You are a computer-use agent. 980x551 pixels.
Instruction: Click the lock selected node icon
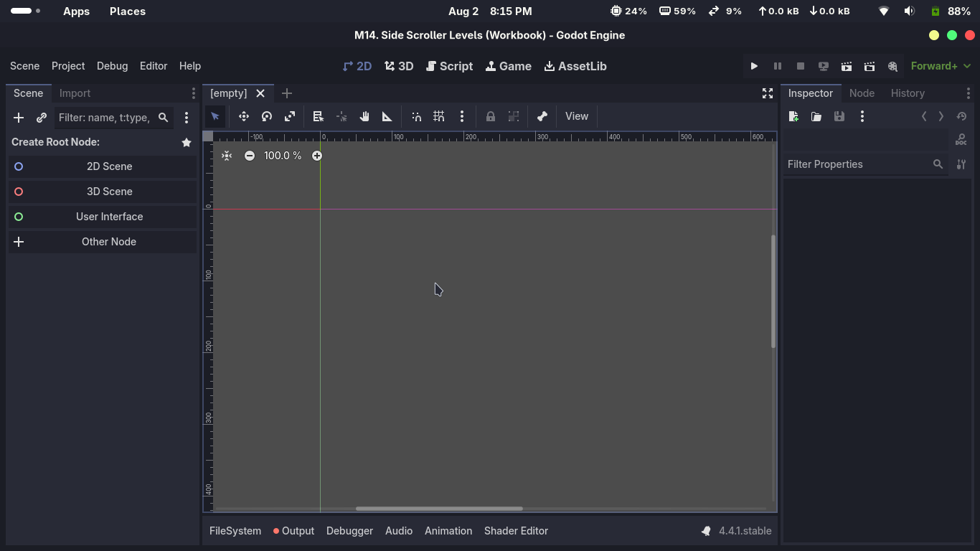pyautogui.click(x=491, y=116)
